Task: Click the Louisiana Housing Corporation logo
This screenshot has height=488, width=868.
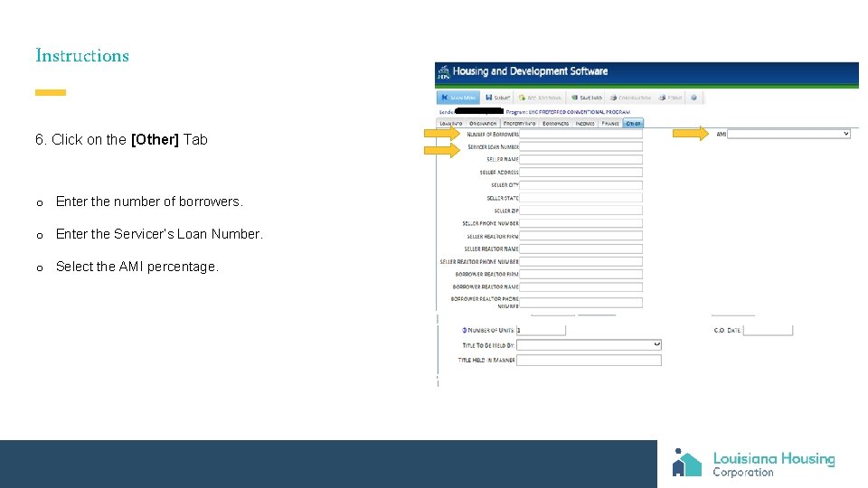Action: click(x=753, y=463)
